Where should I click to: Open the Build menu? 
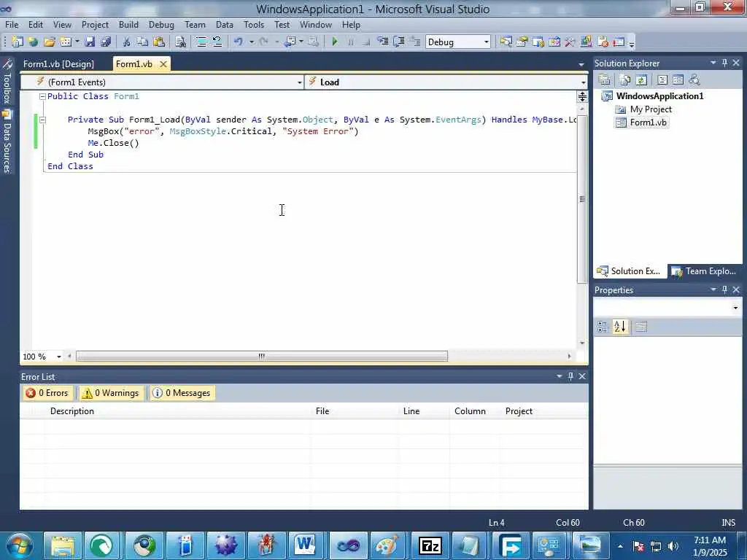[x=128, y=25]
